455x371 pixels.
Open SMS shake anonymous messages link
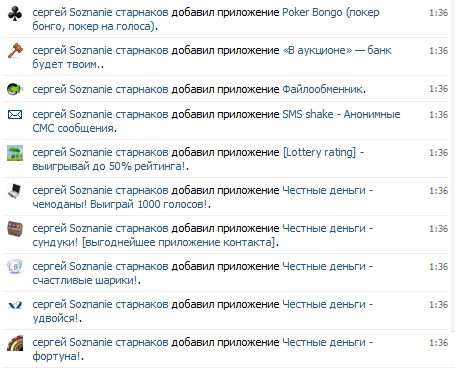point(216,121)
